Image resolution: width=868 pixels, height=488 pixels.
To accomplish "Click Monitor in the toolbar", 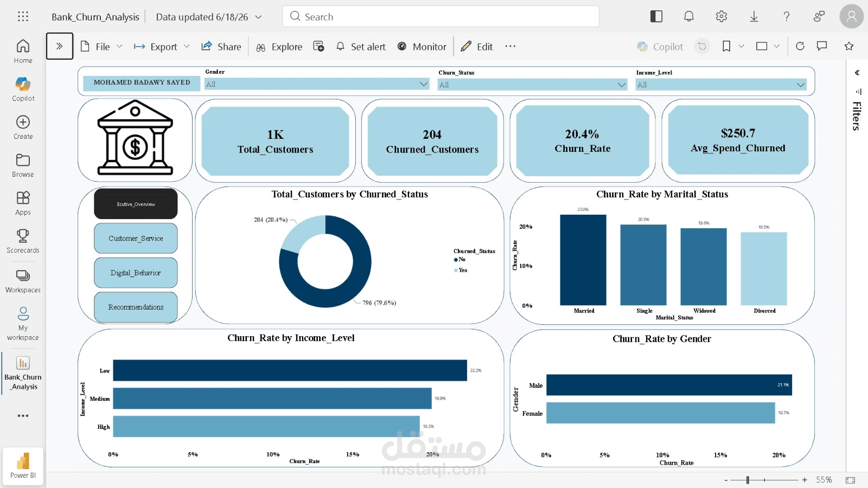I will [422, 47].
